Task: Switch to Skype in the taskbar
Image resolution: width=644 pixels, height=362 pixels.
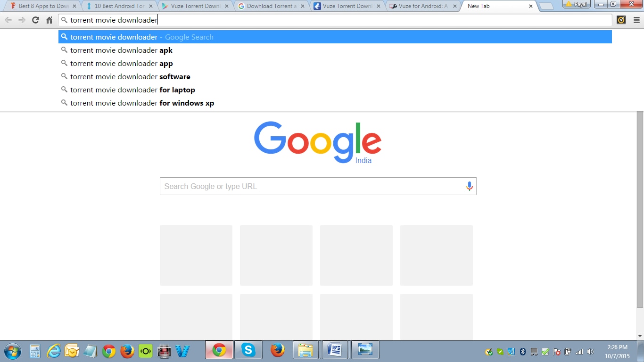Action: [x=248, y=350]
